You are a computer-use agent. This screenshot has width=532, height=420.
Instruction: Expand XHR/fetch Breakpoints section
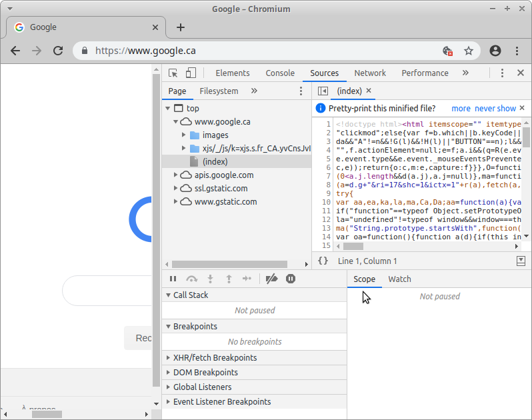point(167,358)
